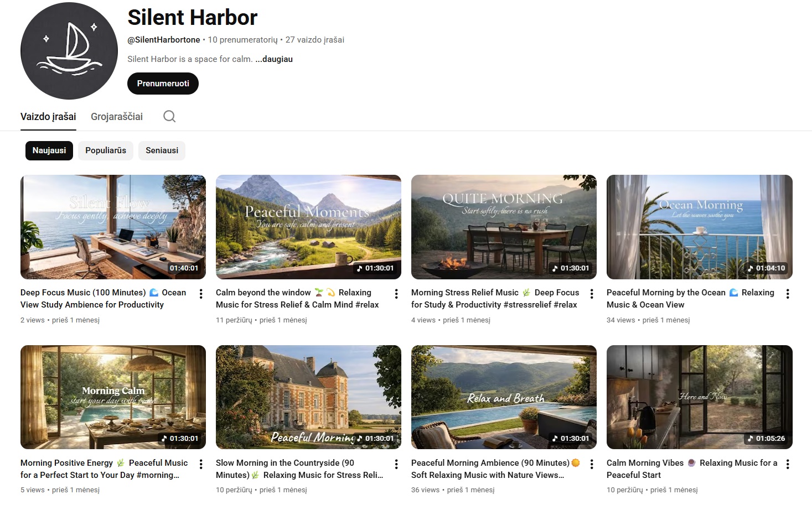
Task: Select the Naujausi sort chip
Action: point(49,150)
